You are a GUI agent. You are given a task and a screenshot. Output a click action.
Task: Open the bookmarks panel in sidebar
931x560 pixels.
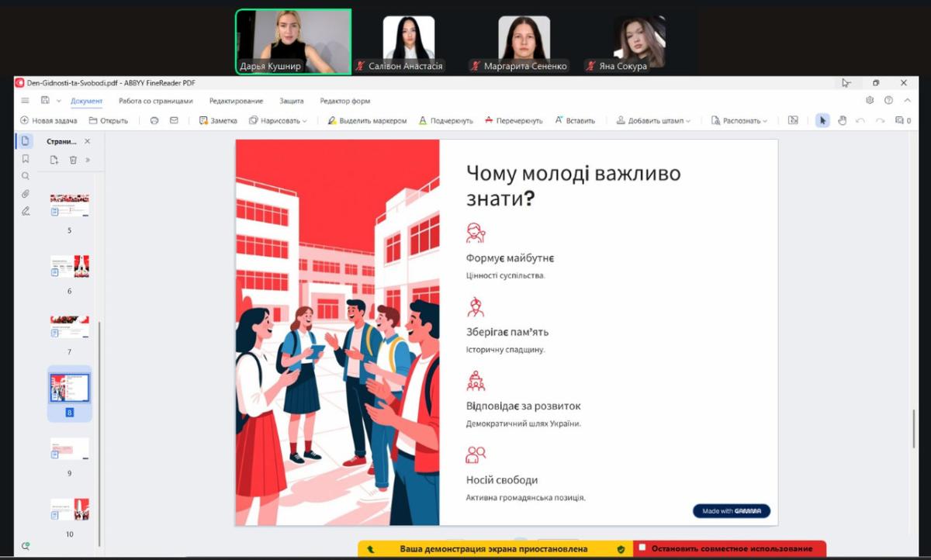click(x=26, y=158)
